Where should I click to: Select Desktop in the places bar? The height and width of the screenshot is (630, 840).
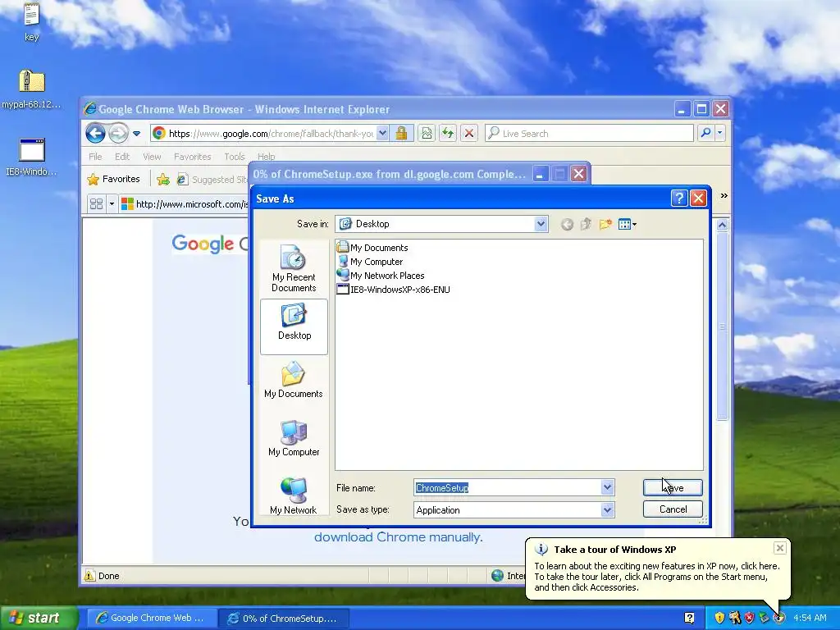(x=294, y=326)
